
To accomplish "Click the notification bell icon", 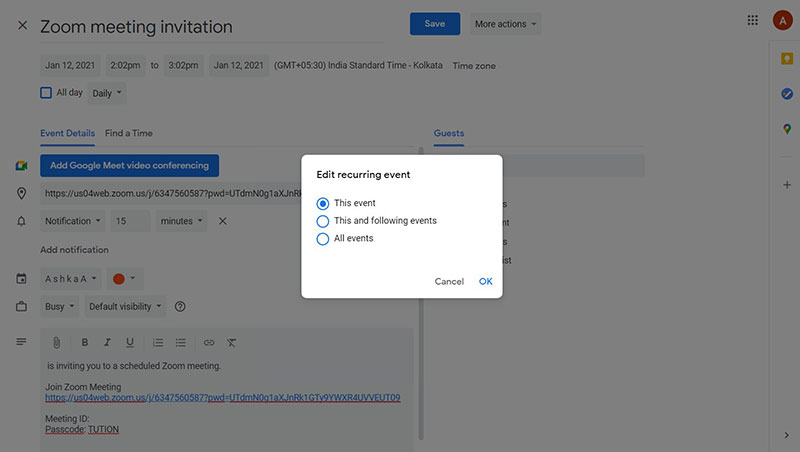I will [x=21, y=221].
